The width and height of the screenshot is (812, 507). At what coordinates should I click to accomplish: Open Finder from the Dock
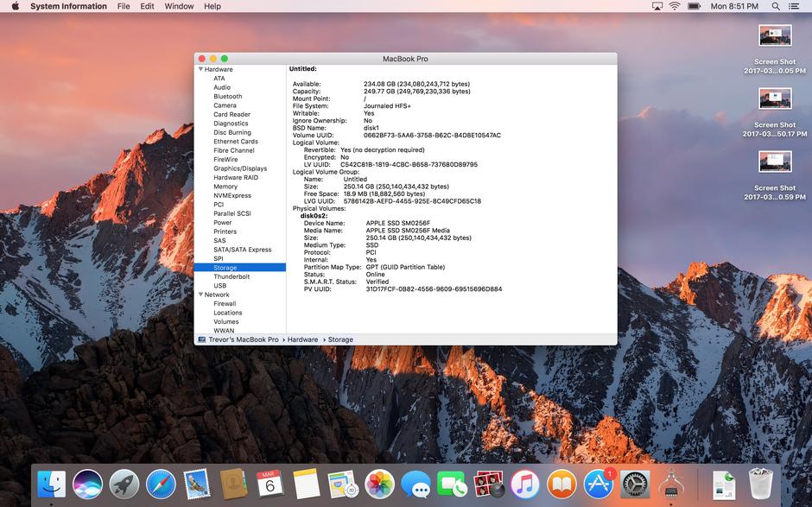51,485
